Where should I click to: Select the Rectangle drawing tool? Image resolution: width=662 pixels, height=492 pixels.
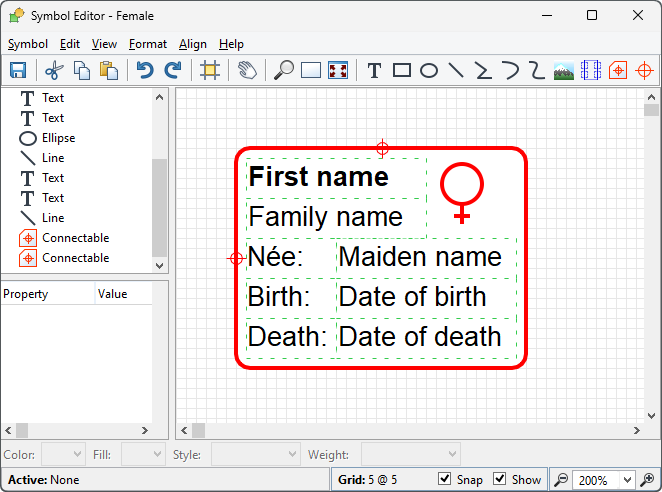pos(402,70)
